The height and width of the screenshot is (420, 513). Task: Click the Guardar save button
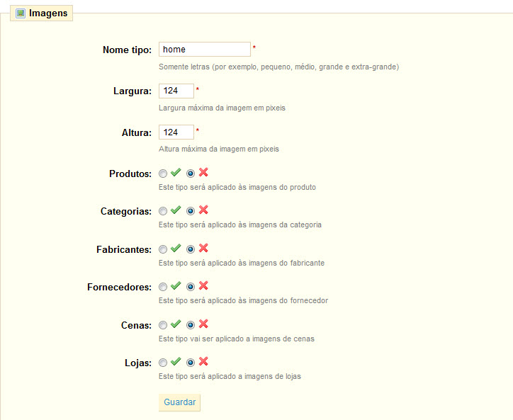pyautogui.click(x=179, y=402)
